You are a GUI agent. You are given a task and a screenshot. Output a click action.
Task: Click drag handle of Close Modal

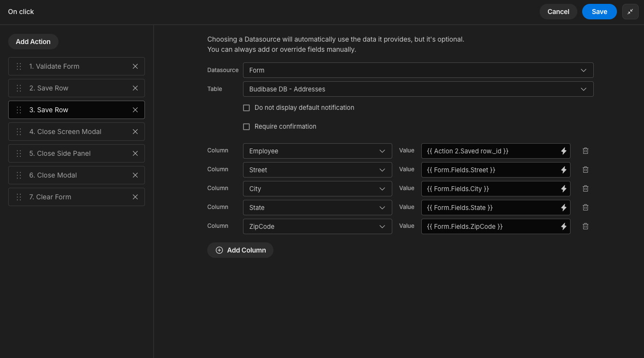(x=19, y=175)
